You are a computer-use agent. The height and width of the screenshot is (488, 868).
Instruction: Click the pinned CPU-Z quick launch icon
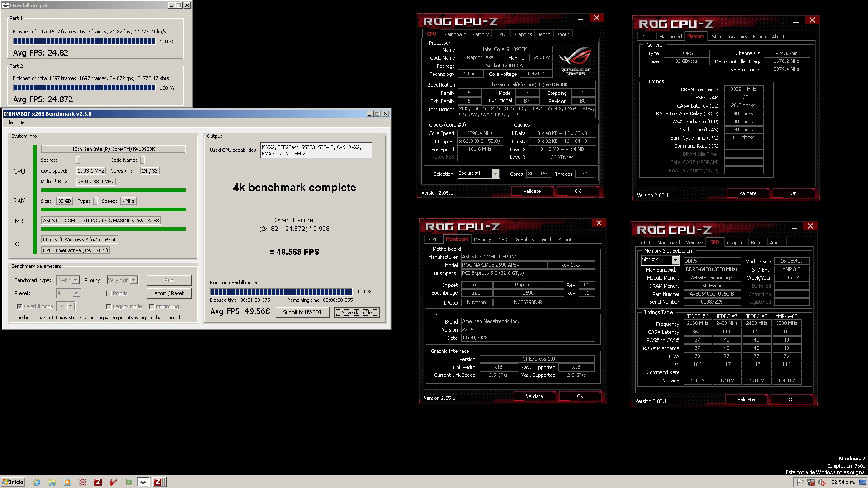coord(98,482)
